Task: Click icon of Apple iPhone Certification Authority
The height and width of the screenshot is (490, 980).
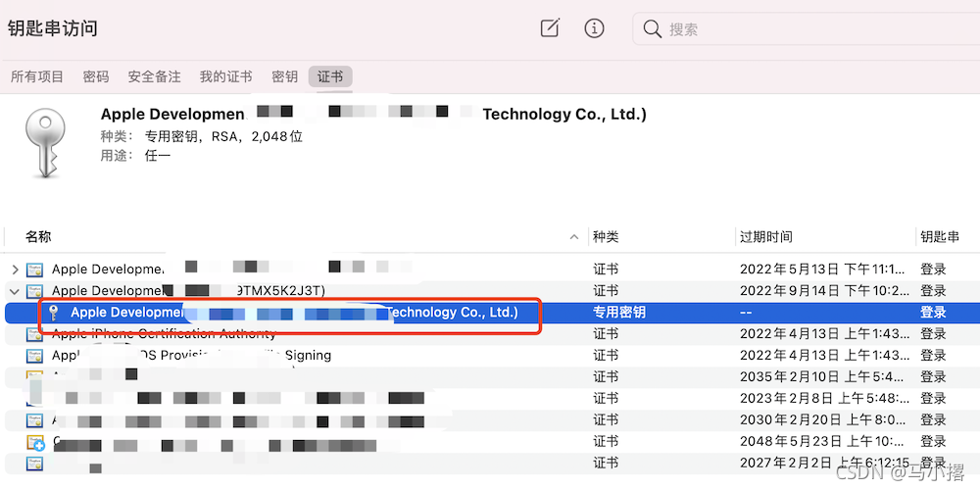Action: (x=34, y=334)
